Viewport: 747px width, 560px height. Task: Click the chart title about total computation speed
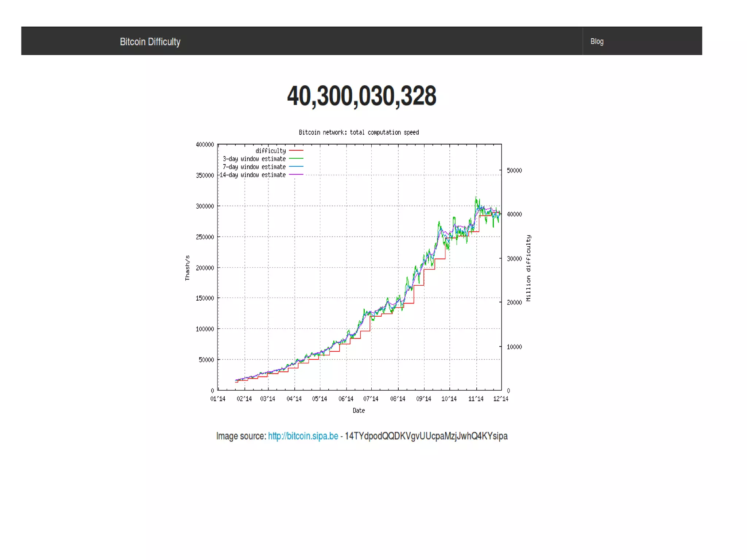pos(359,132)
